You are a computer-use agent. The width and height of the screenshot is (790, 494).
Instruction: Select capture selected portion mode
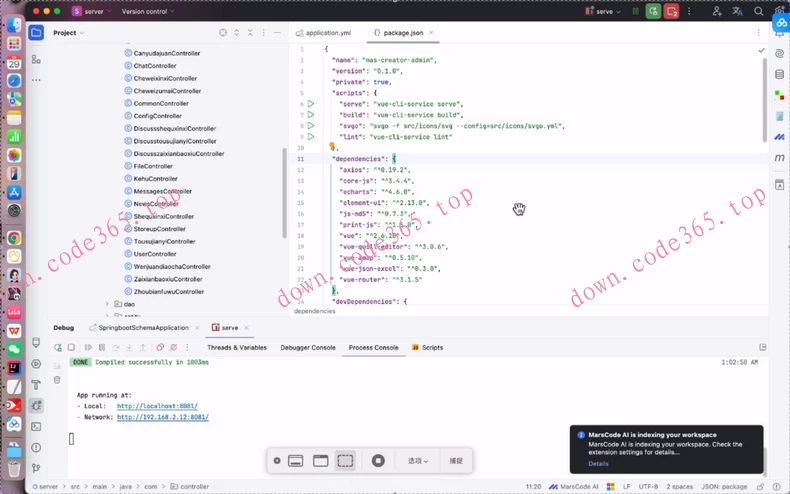346,461
